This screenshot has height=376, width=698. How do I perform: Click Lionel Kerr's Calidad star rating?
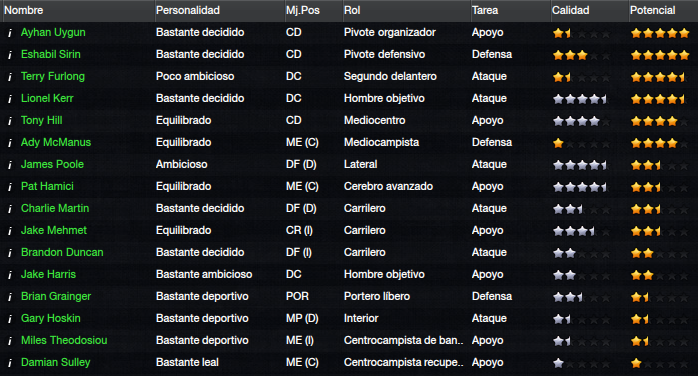580,99
